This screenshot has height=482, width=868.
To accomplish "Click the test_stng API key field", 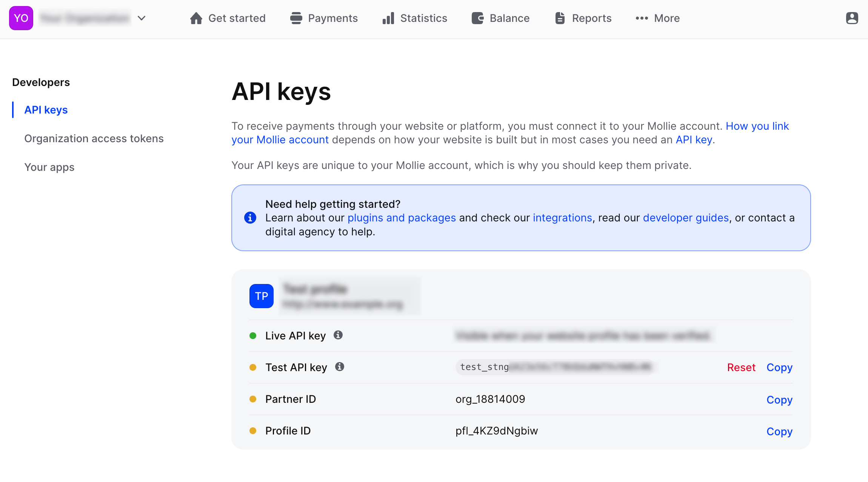I will (555, 367).
